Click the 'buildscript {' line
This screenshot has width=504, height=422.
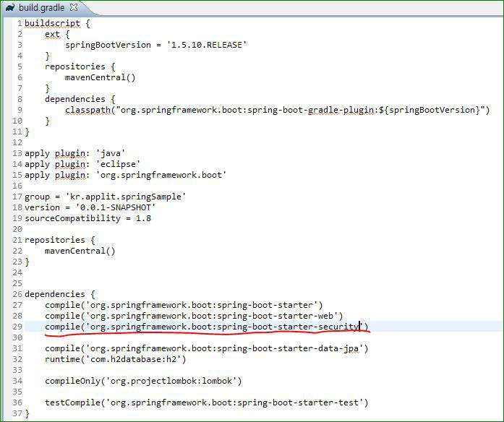click(57, 23)
